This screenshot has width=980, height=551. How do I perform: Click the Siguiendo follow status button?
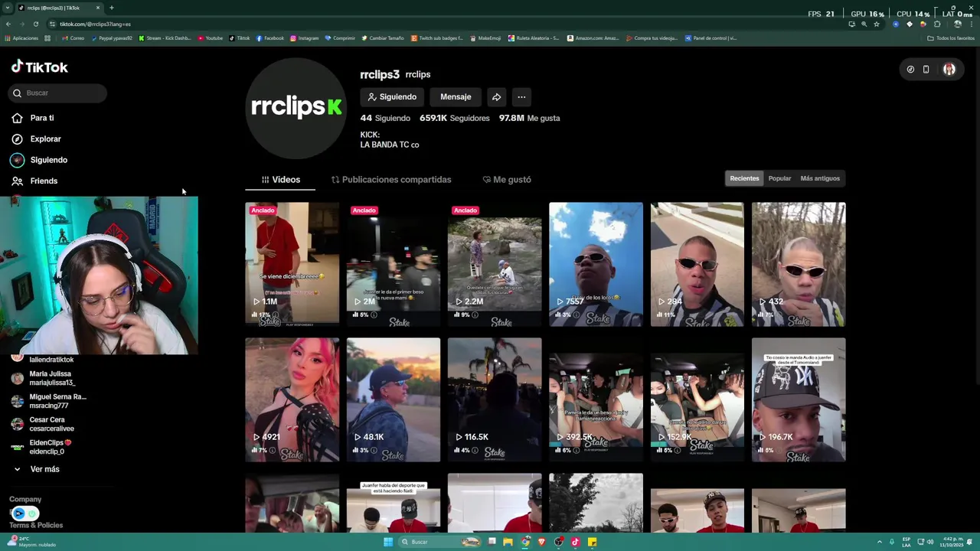click(x=392, y=97)
